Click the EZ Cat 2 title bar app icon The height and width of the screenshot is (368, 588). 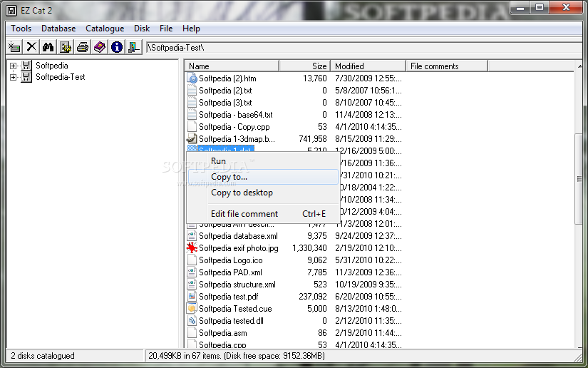click(11, 11)
